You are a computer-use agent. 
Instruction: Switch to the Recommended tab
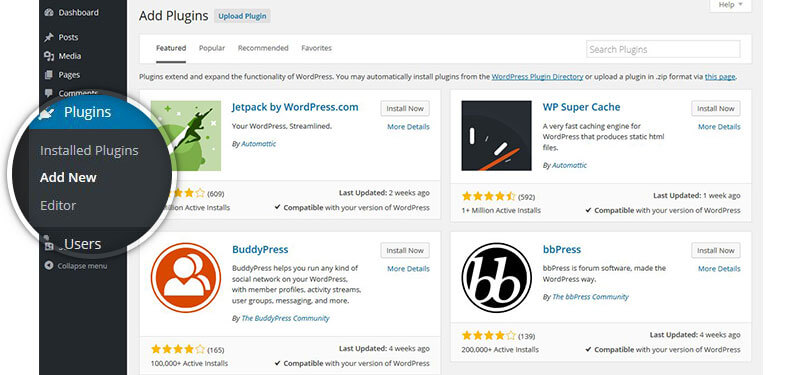coord(263,48)
